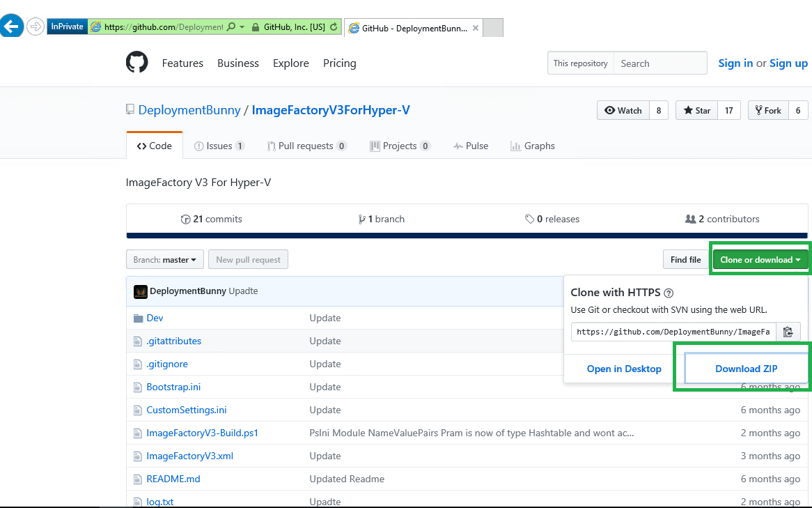Image resolution: width=812 pixels, height=508 pixels.
Task: Click the Find file button
Action: click(x=686, y=260)
